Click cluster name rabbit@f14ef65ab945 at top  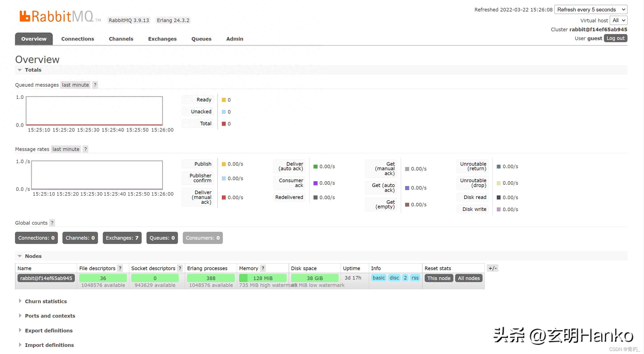pos(598,29)
